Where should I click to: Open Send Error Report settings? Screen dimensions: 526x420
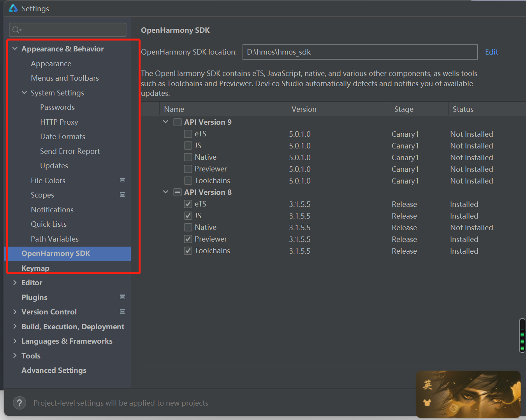70,151
